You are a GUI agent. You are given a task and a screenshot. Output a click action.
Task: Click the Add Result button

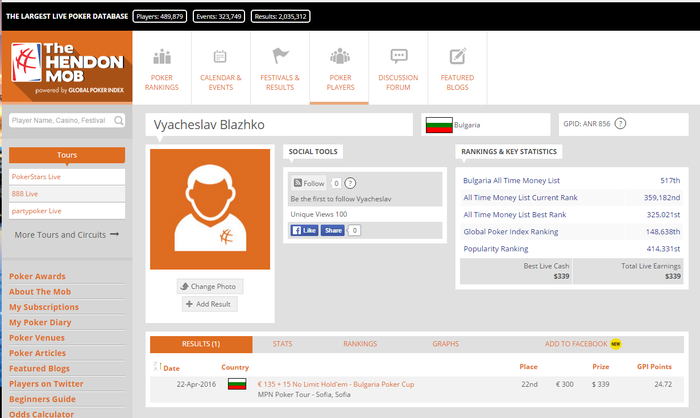pos(209,304)
